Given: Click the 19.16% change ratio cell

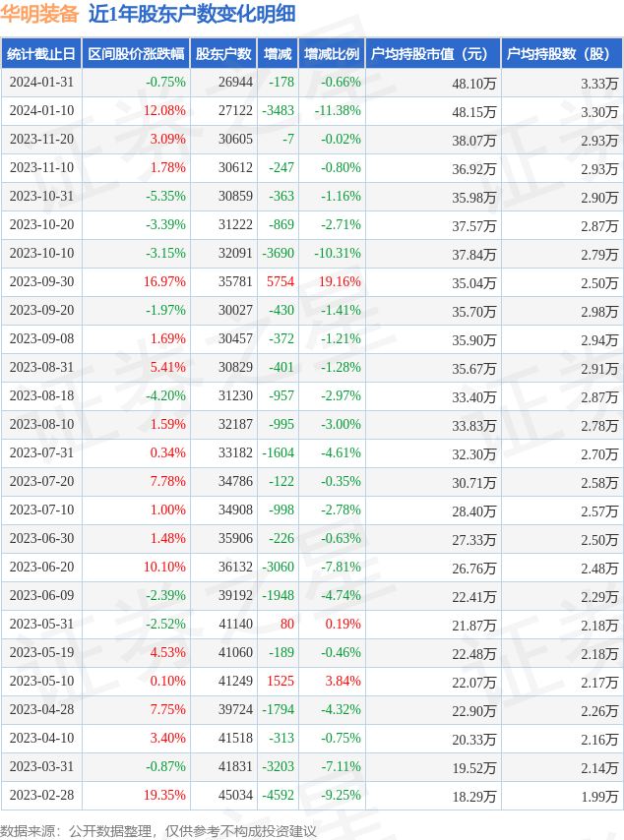Looking at the screenshot, I should (339, 282).
